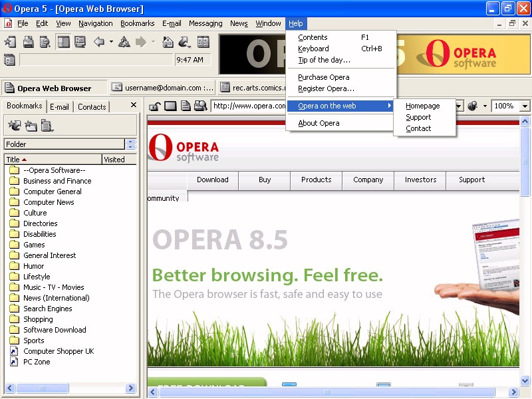Choose Contents from the Help menu
The width and height of the screenshot is (532, 399).
click(x=340, y=37)
